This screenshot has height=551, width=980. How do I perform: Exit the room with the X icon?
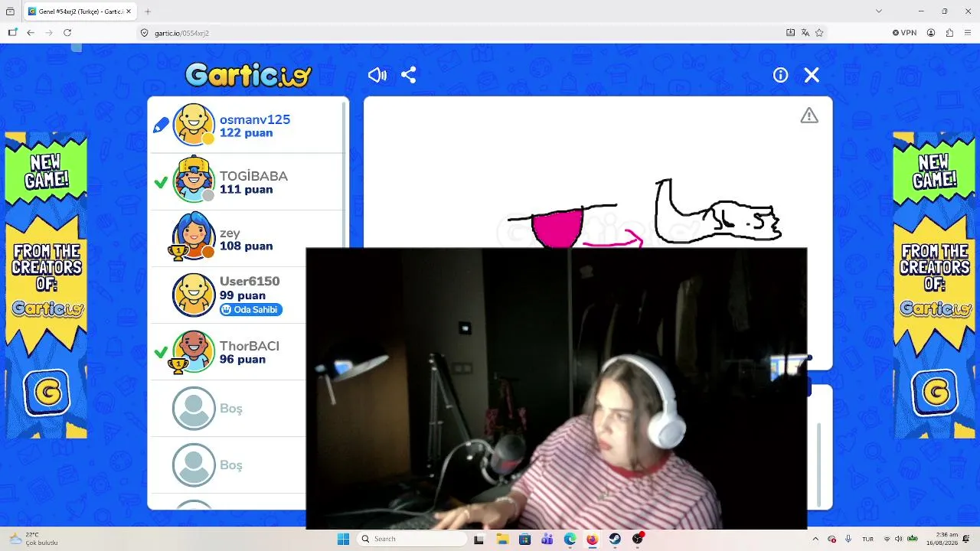click(812, 75)
